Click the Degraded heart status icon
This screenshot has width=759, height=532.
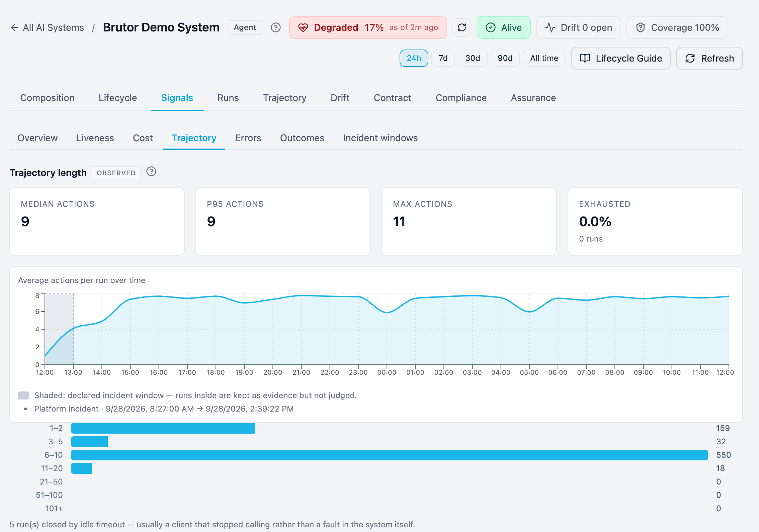(x=303, y=27)
